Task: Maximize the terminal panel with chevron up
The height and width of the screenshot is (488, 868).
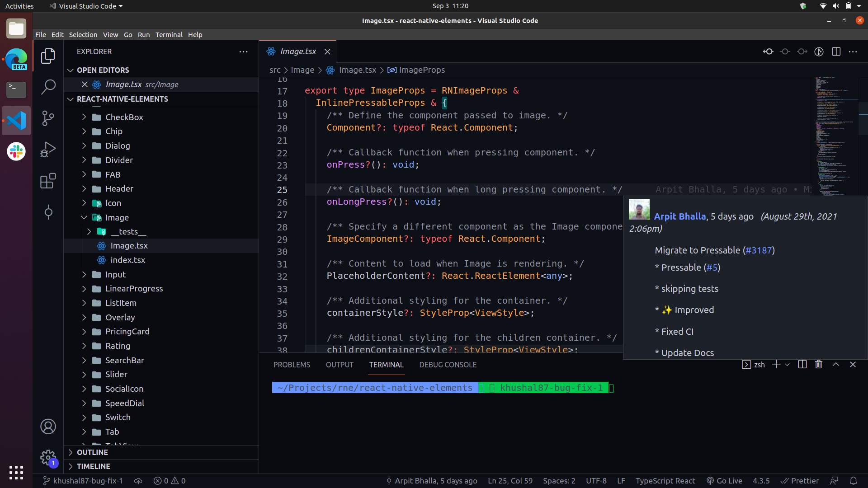Action: (x=836, y=364)
